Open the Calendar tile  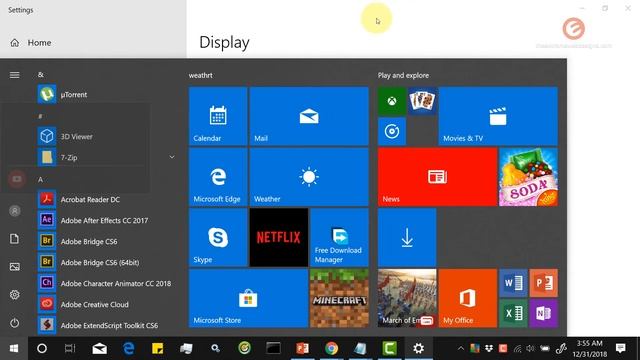pos(218,116)
